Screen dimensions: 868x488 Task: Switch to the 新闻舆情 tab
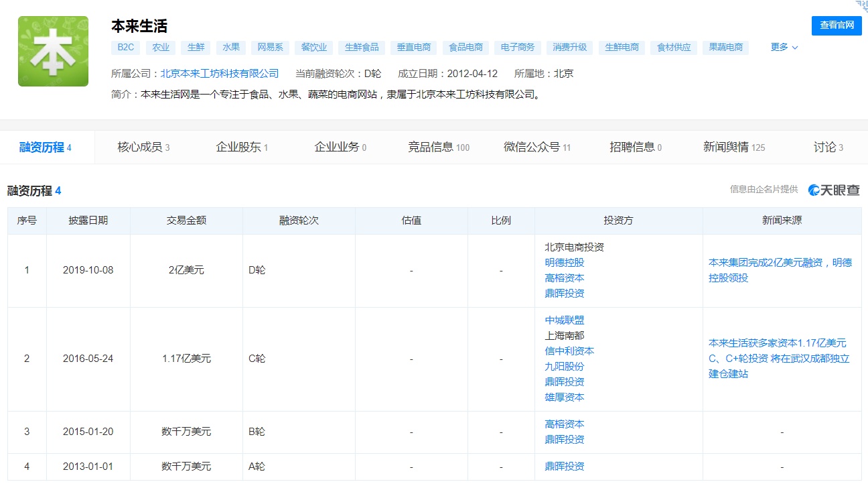734,147
